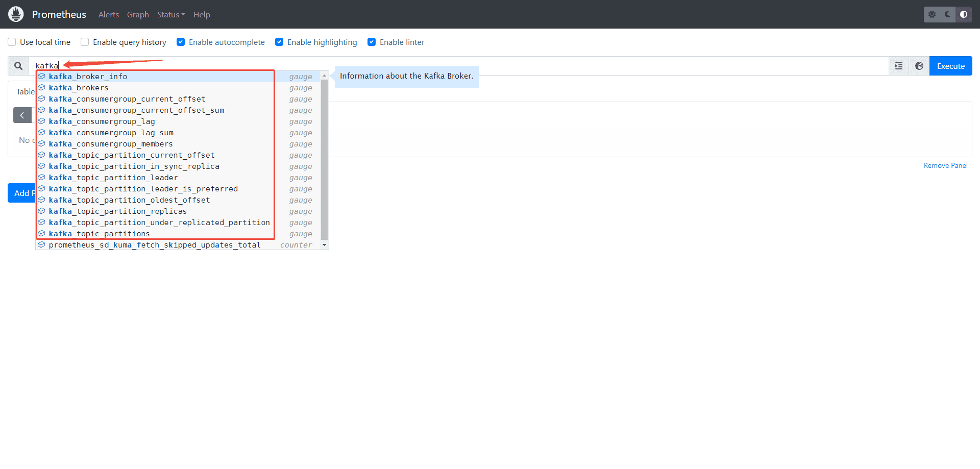Toggle the Use local time checkbox
980x469 pixels.
click(12, 42)
